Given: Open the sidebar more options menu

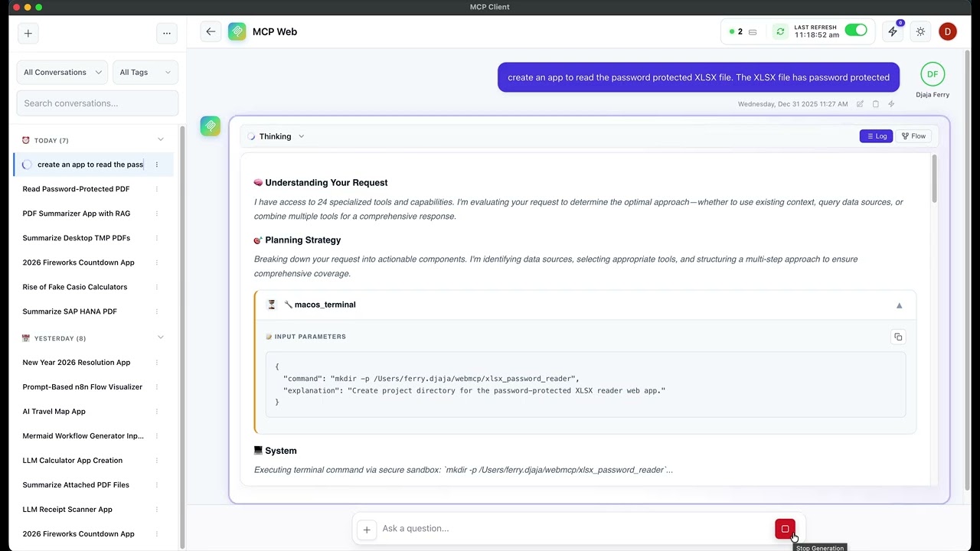Looking at the screenshot, I should pos(166,33).
